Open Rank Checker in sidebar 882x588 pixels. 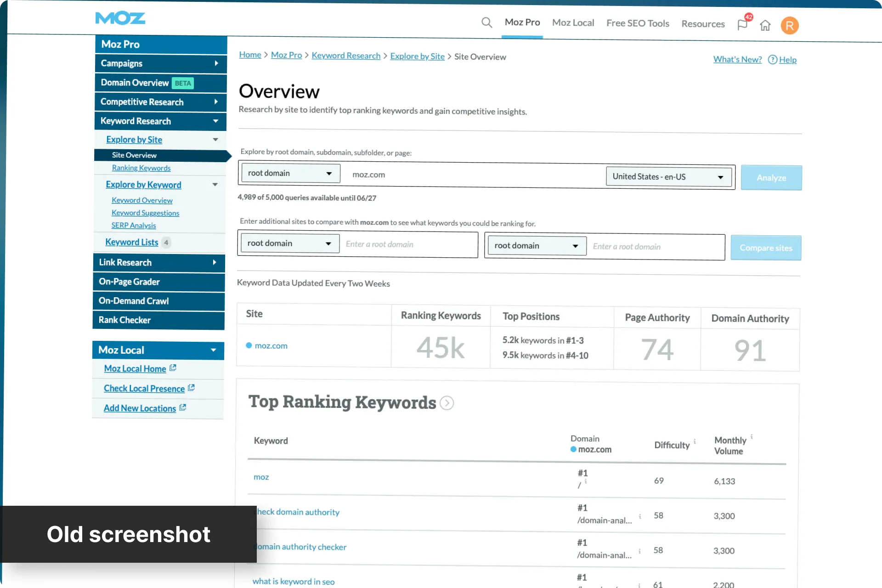click(x=158, y=321)
